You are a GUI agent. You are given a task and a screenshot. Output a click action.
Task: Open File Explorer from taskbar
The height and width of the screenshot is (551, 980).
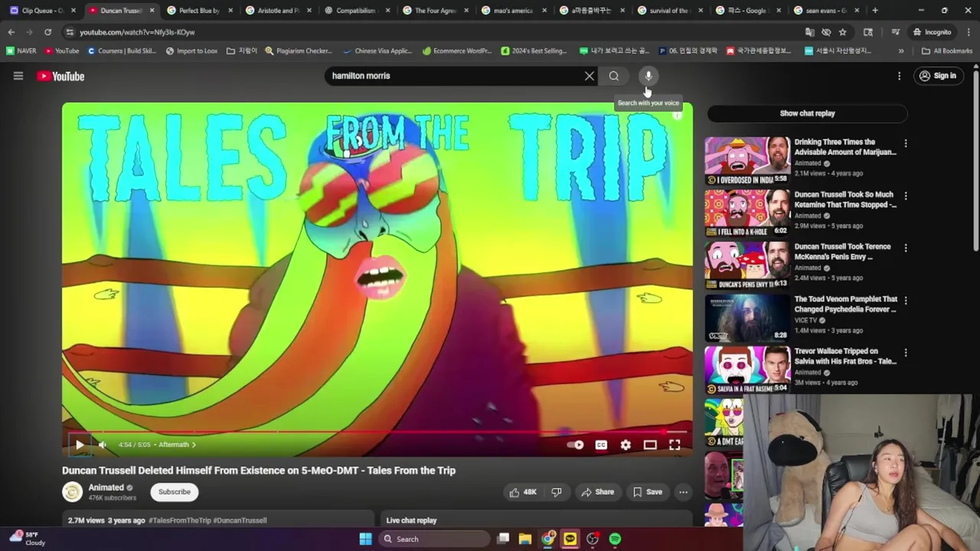[525, 539]
